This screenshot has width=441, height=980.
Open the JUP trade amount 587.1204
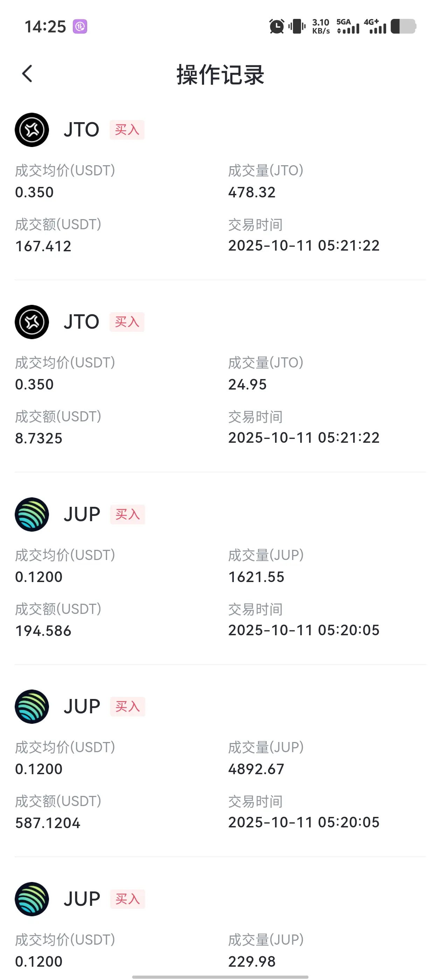click(x=48, y=823)
